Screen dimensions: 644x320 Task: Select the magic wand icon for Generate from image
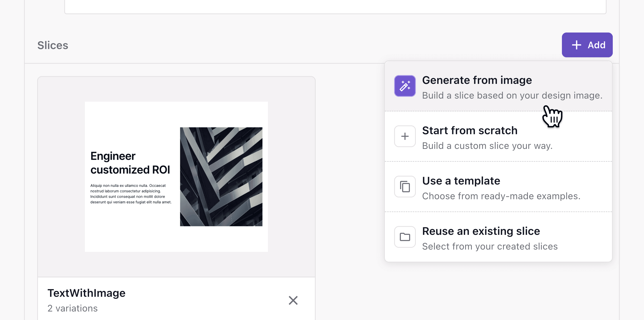click(404, 86)
